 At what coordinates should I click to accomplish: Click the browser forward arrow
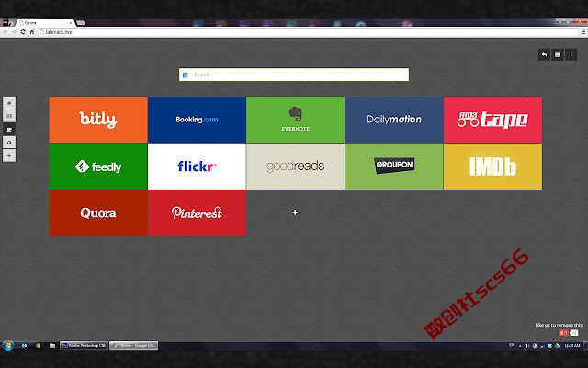pyautogui.click(x=14, y=32)
